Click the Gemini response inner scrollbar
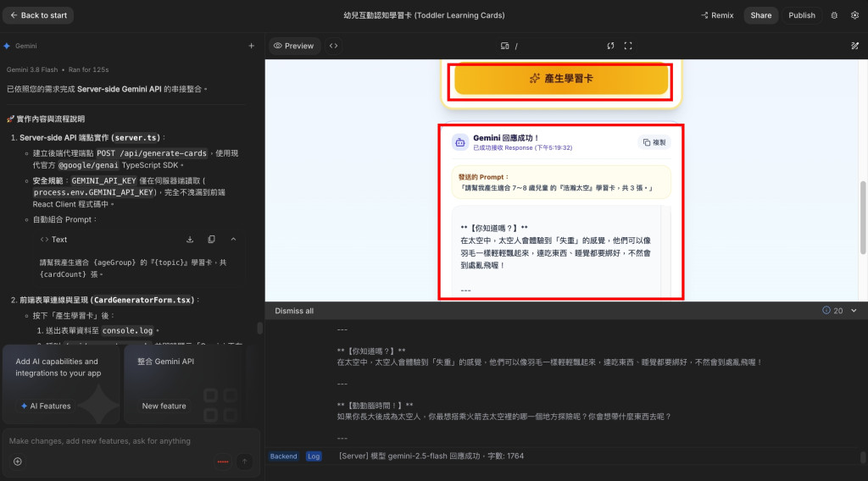 666,252
